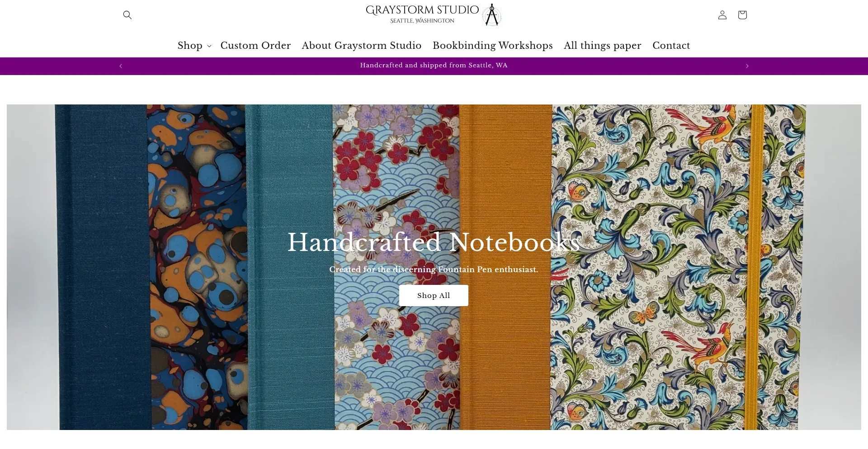The image size is (868, 449).
Task: Show previous announcement with left arrow
Action: click(x=121, y=66)
